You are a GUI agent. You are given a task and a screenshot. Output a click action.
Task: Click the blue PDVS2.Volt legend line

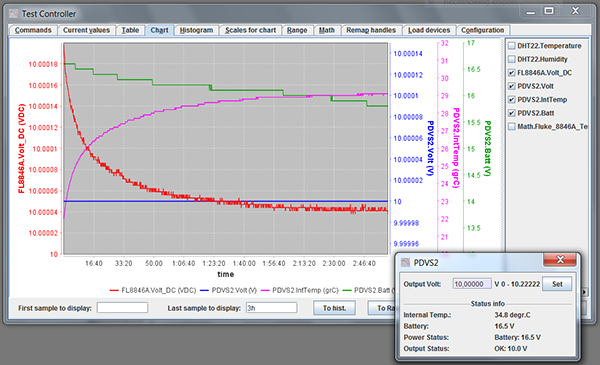[205, 291]
